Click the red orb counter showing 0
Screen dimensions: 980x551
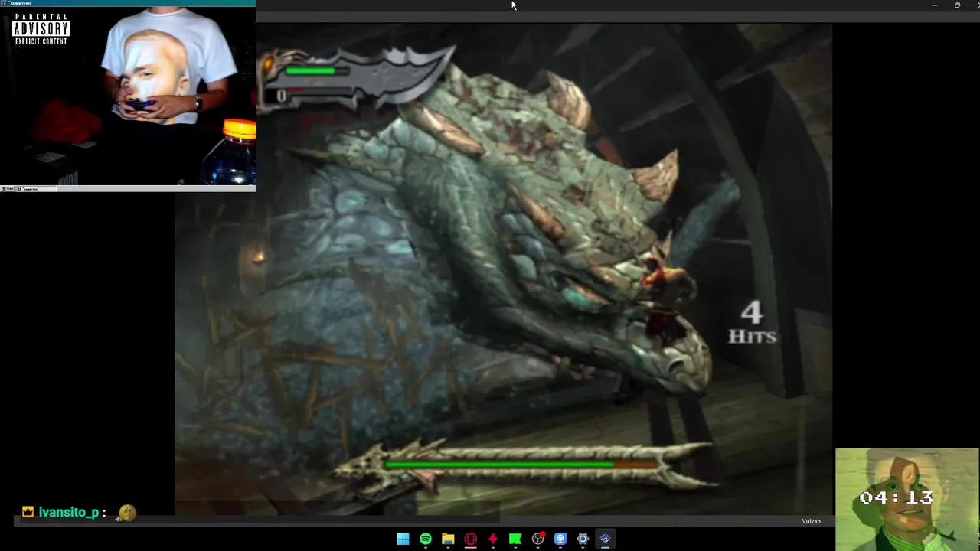[x=281, y=95]
